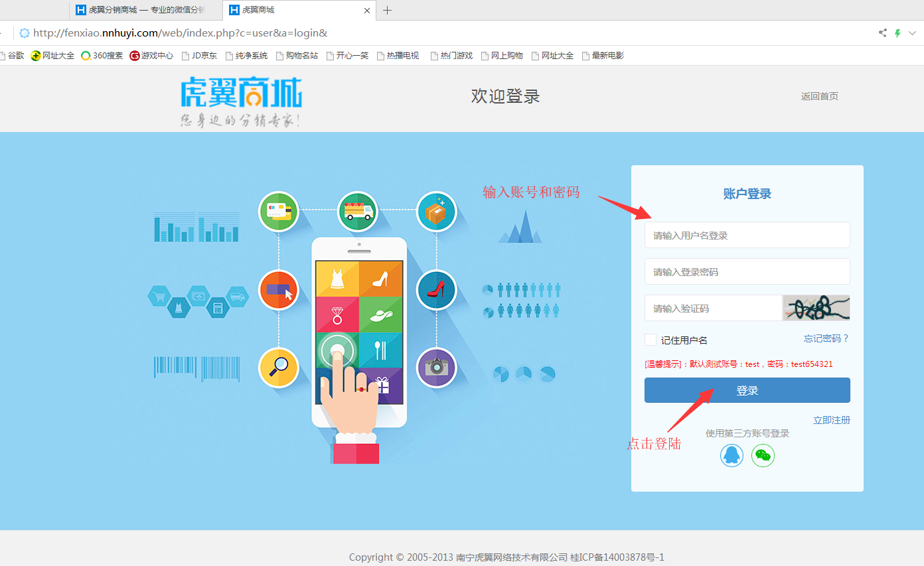This screenshot has width=924, height=566.
Task: Click the Copyright footer text
Action: [506, 557]
